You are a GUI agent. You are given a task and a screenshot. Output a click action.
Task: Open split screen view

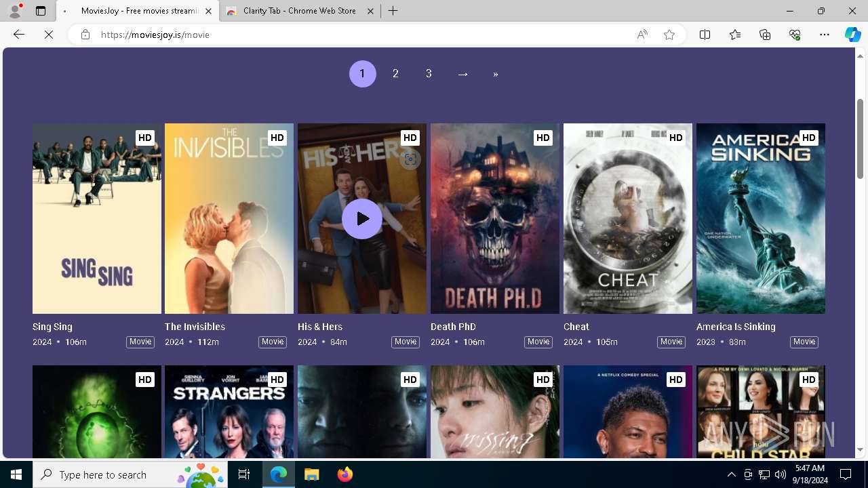705,35
